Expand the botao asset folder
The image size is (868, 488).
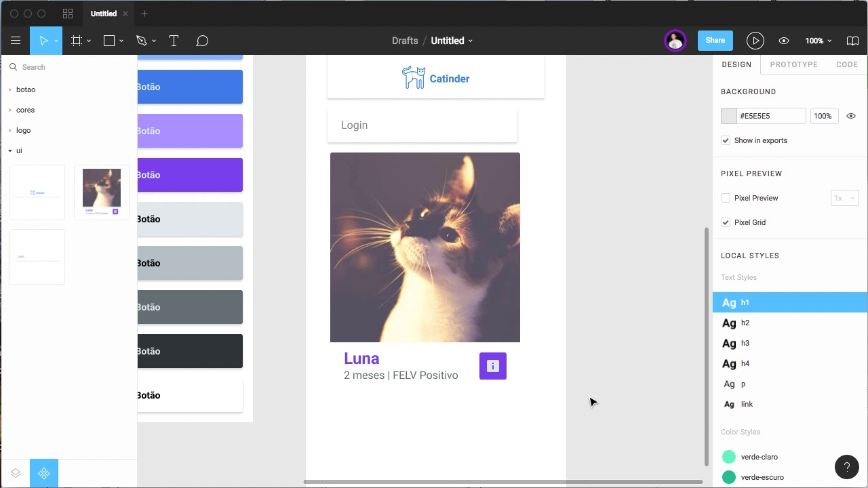pos(10,89)
